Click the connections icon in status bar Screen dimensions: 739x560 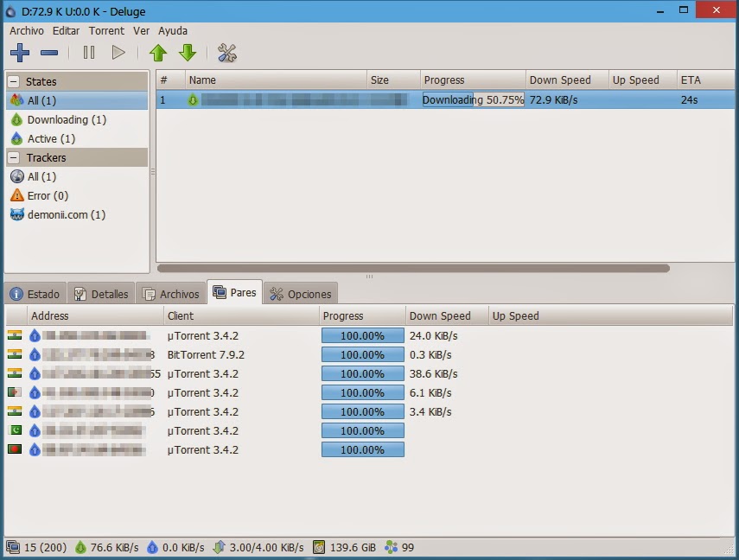click(x=11, y=547)
